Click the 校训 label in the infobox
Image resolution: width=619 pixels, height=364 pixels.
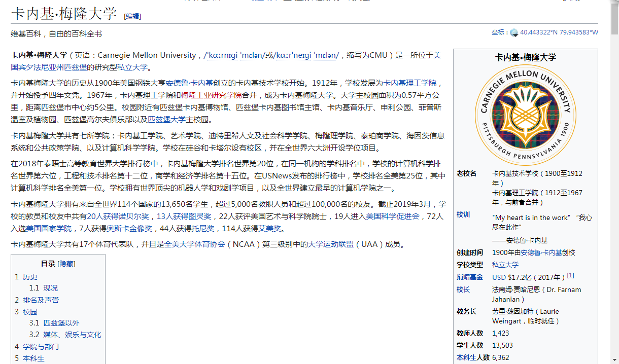(x=463, y=214)
